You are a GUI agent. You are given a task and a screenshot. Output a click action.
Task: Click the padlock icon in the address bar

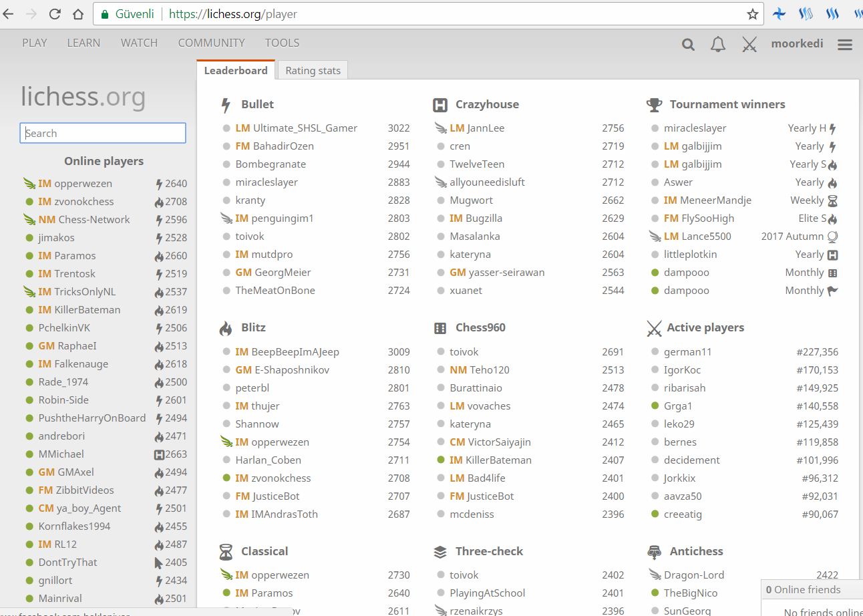pyautogui.click(x=105, y=14)
